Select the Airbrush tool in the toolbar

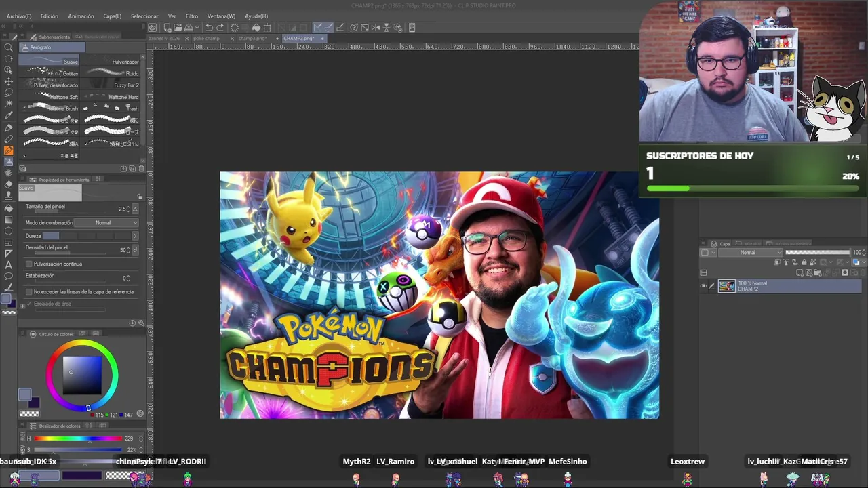[x=9, y=162]
